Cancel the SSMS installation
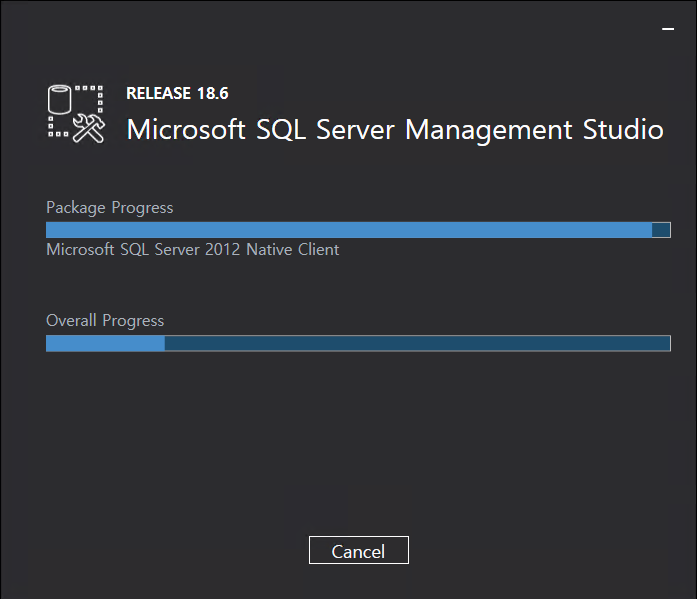The height and width of the screenshot is (599, 697). click(x=359, y=550)
